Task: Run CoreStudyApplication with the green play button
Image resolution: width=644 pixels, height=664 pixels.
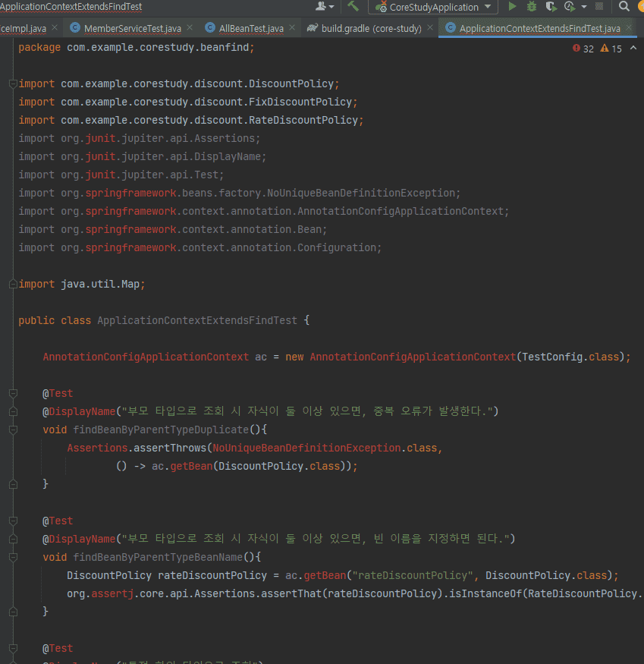Action: tap(512, 7)
